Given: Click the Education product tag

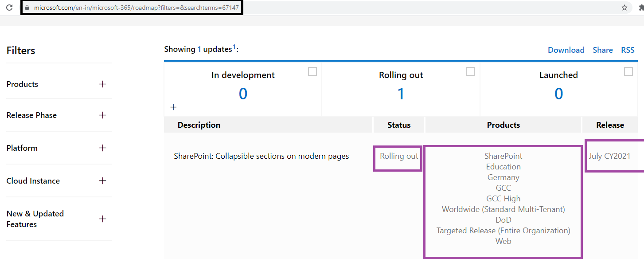Looking at the screenshot, I should coord(503,167).
